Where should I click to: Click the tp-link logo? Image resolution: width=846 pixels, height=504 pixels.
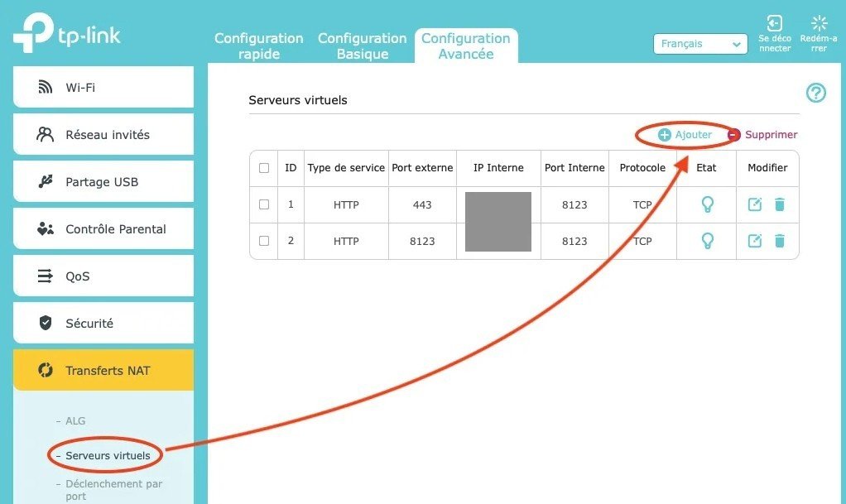pyautogui.click(x=66, y=32)
